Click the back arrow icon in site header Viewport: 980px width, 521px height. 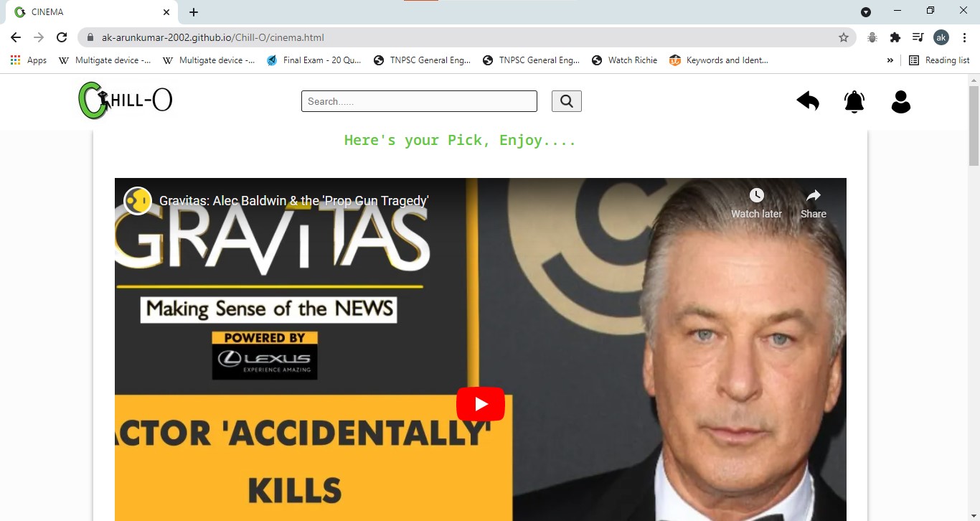808,101
